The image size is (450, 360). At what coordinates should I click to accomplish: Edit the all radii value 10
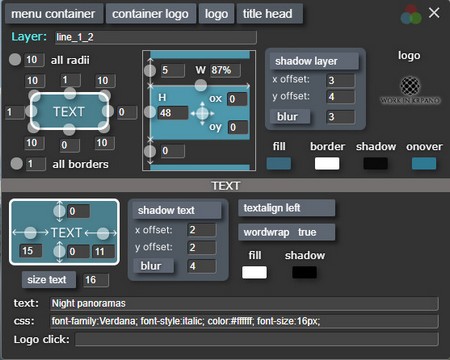coord(35,60)
